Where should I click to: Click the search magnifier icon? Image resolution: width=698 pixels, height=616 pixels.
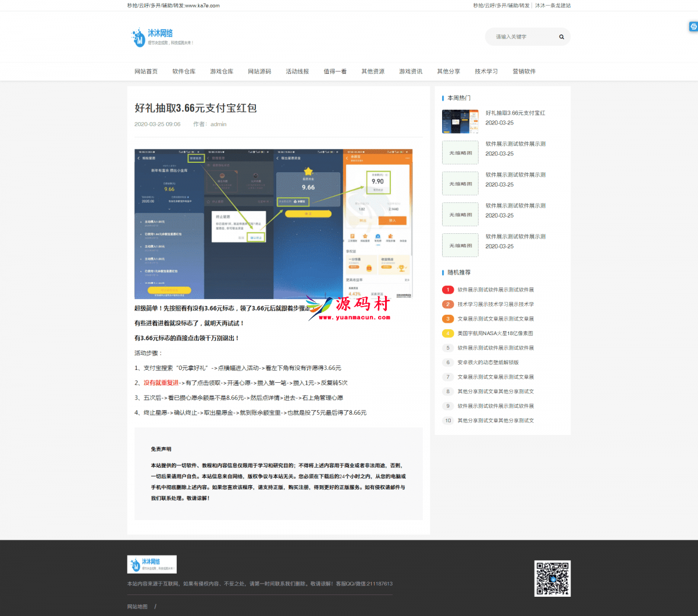point(561,37)
